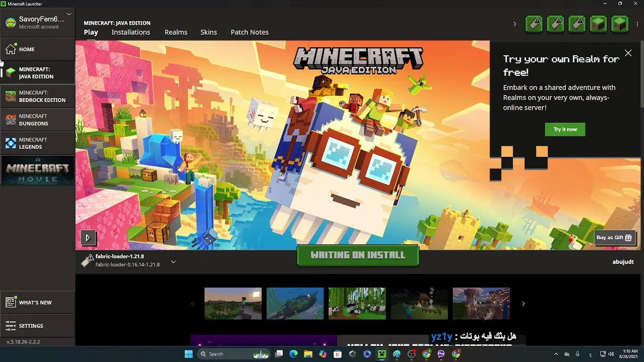
Task: Open Minecraft Dungeons from the sidebar
Action: click(37, 120)
